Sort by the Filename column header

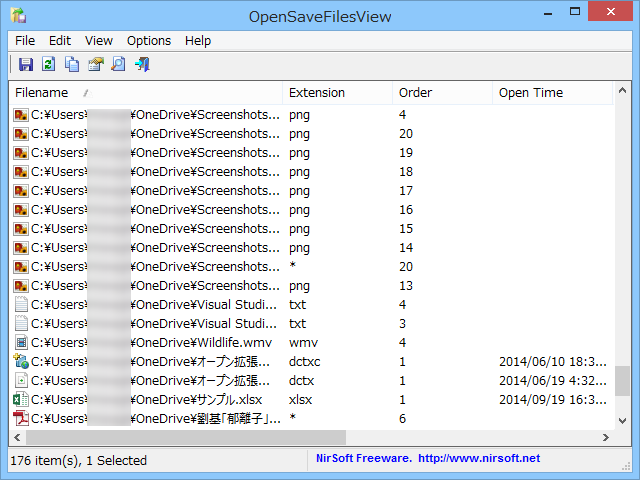point(146,93)
